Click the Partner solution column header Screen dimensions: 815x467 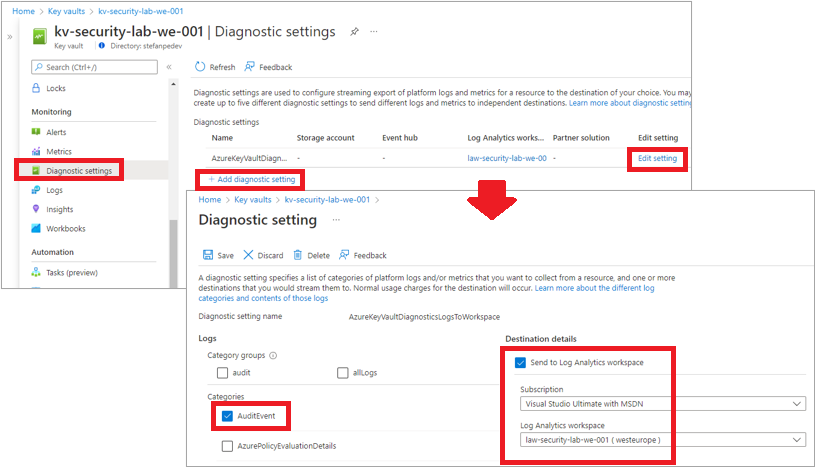point(581,138)
